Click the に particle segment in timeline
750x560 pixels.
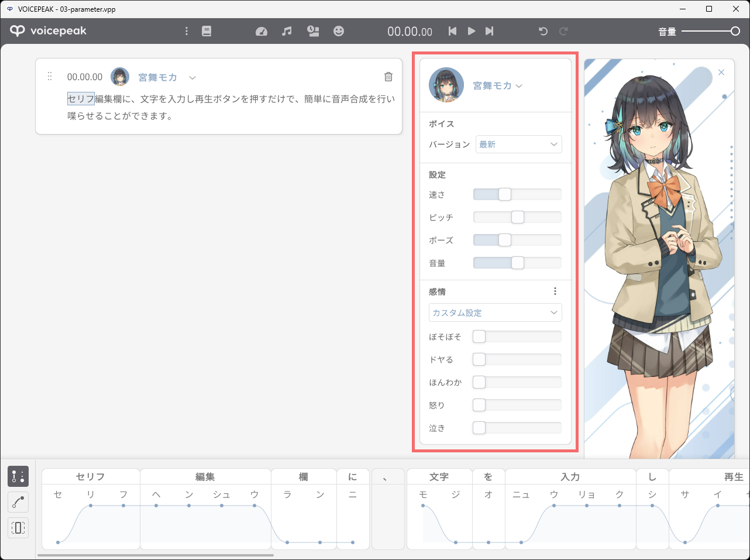coord(353,476)
